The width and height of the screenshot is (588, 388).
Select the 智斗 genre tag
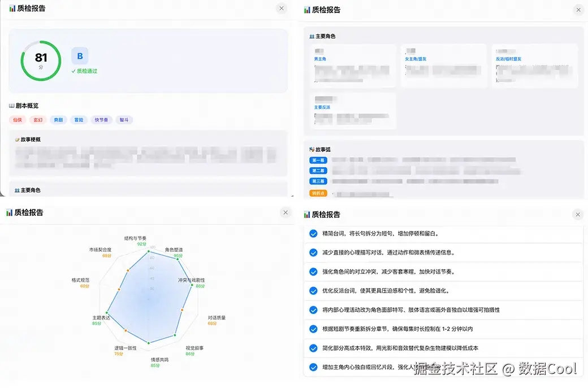(124, 119)
